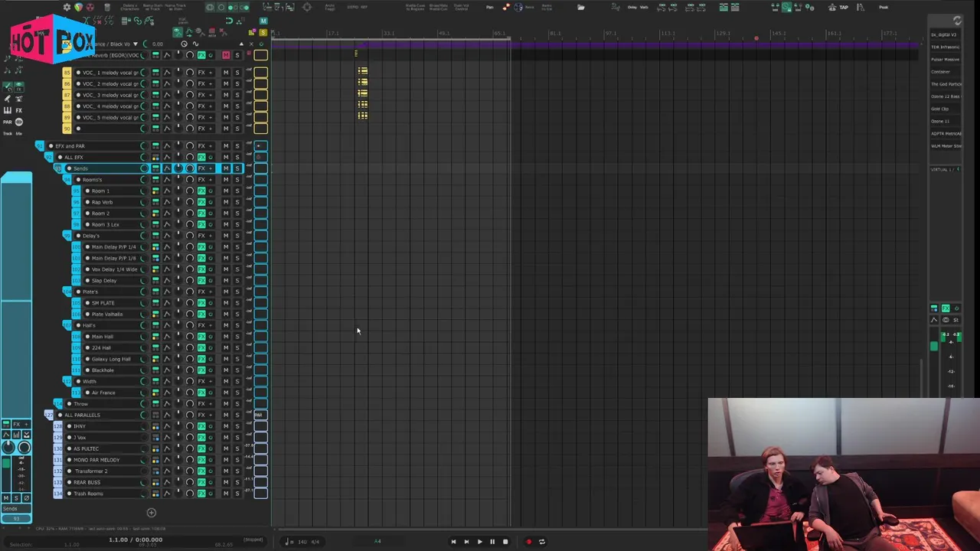Solo the 224 Hall track
980x551 pixels.
(x=237, y=347)
